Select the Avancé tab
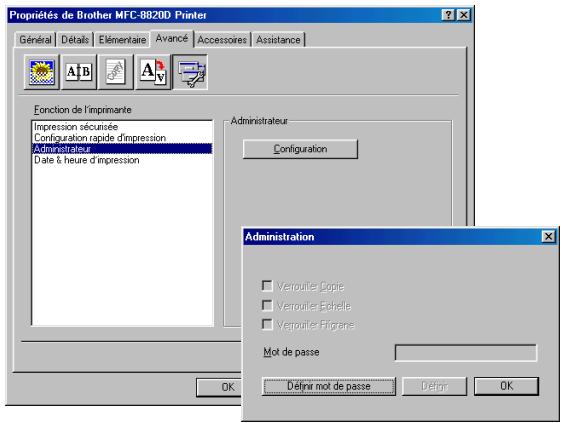This screenshot has height=423, width=565. 172,38
